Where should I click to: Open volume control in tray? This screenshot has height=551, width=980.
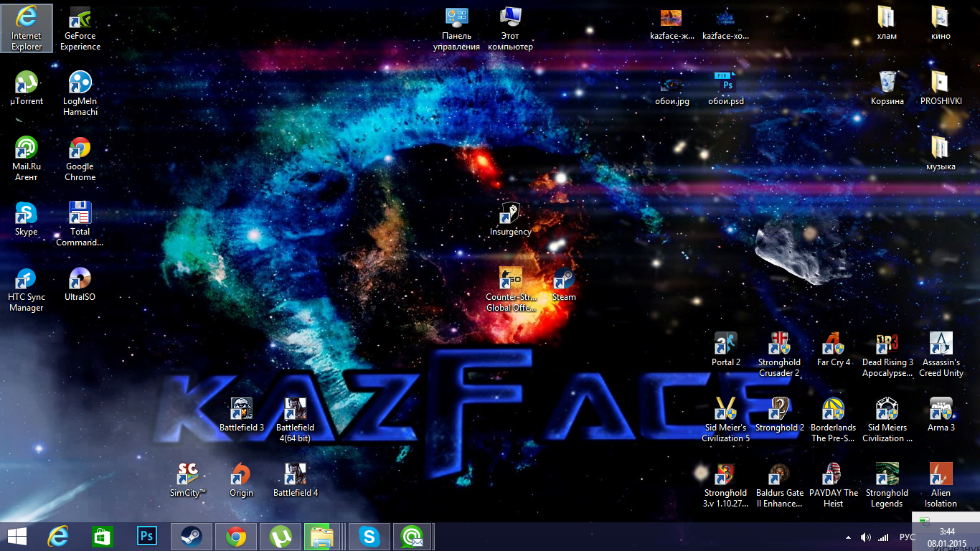[x=866, y=537]
